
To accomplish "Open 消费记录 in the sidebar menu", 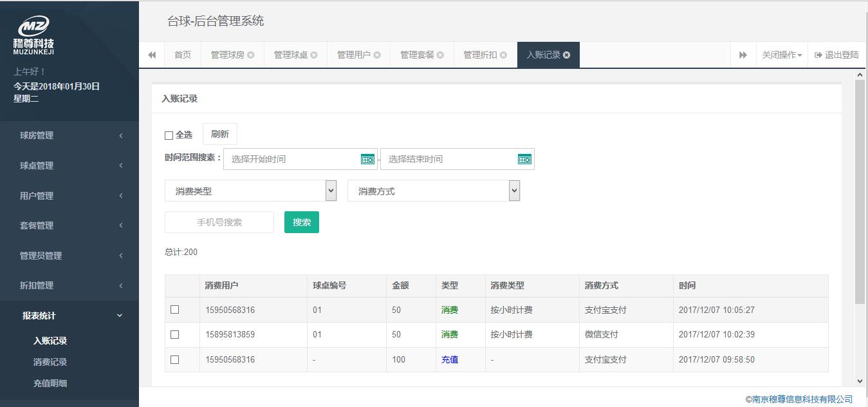I will (50, 362).
